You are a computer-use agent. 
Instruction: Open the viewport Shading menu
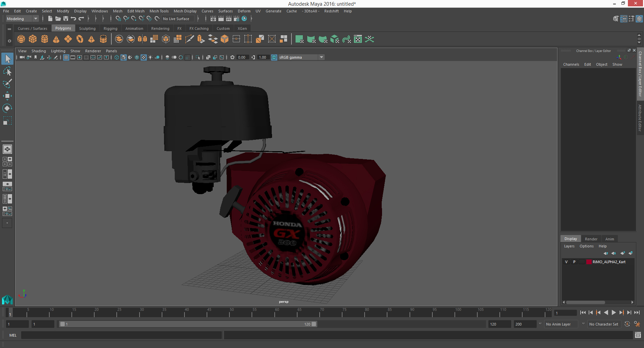coord(39,51)
